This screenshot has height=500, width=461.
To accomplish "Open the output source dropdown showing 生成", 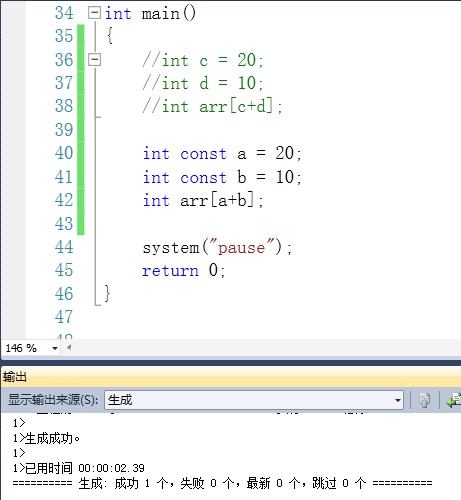I will point(254,400).
